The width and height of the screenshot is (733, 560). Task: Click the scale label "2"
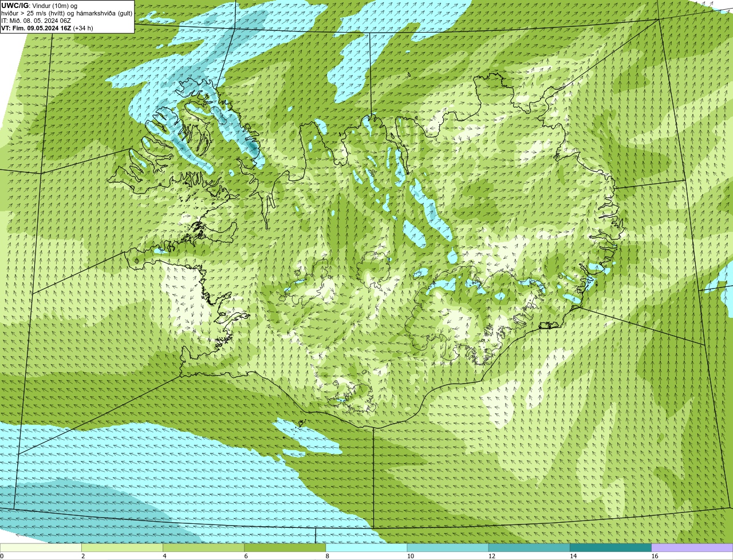tap(83, 556)
